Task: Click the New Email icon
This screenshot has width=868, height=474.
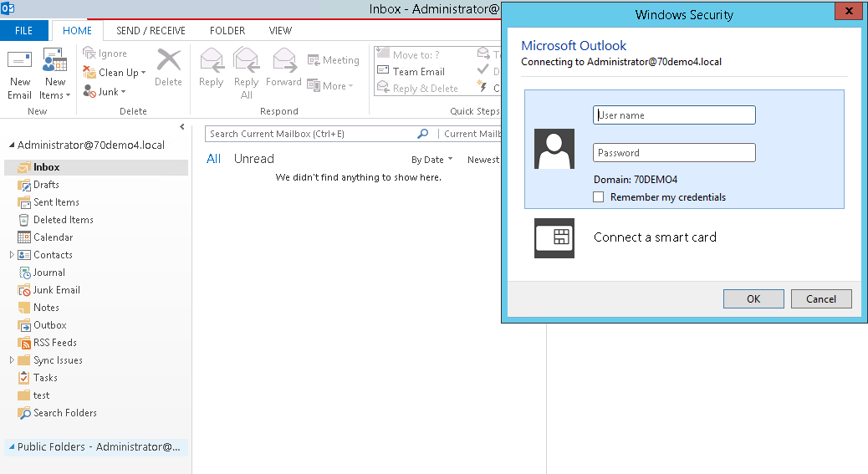Action: (19, 60)
